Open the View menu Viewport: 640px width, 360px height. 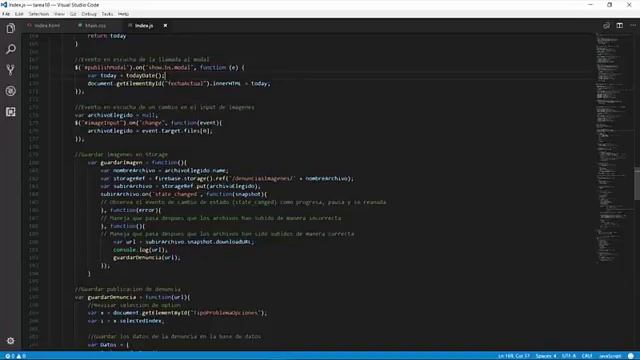tap(59, 14)
